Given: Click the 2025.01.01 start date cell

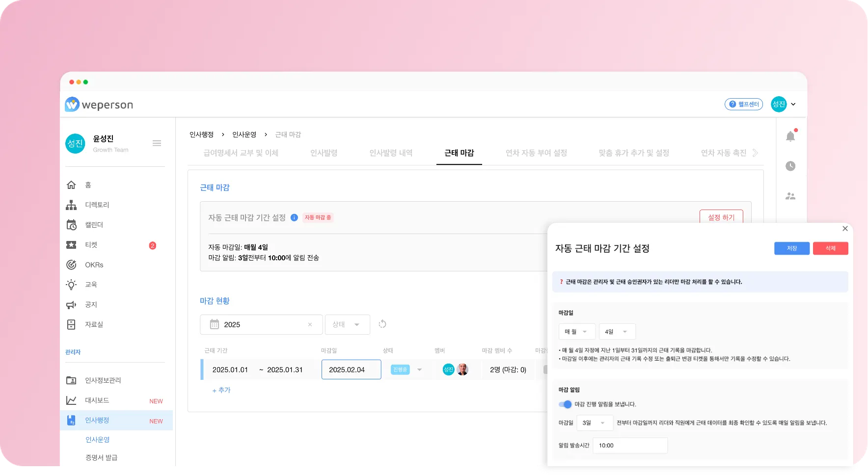Looking at the screenshot, I should pos(230,370).
